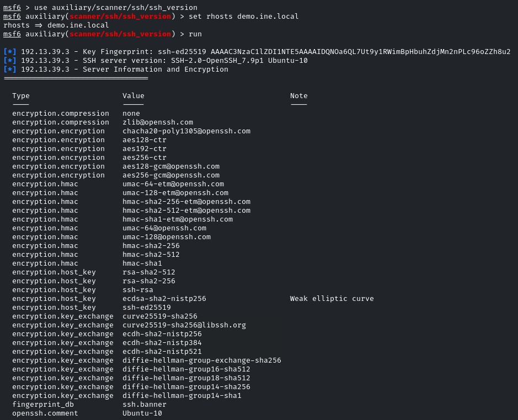
Task: Click the 'Weak elliptic curve' note
Action: (332, 299)
